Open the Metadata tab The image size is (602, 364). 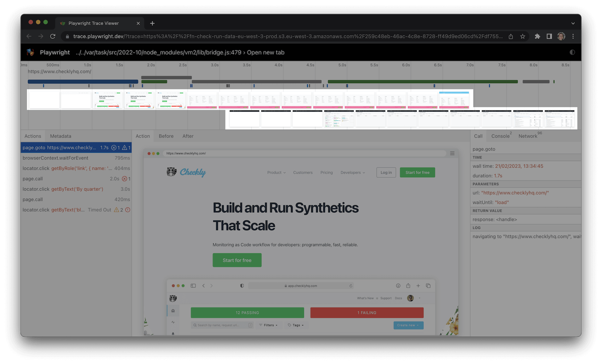[x=60, y=136]
